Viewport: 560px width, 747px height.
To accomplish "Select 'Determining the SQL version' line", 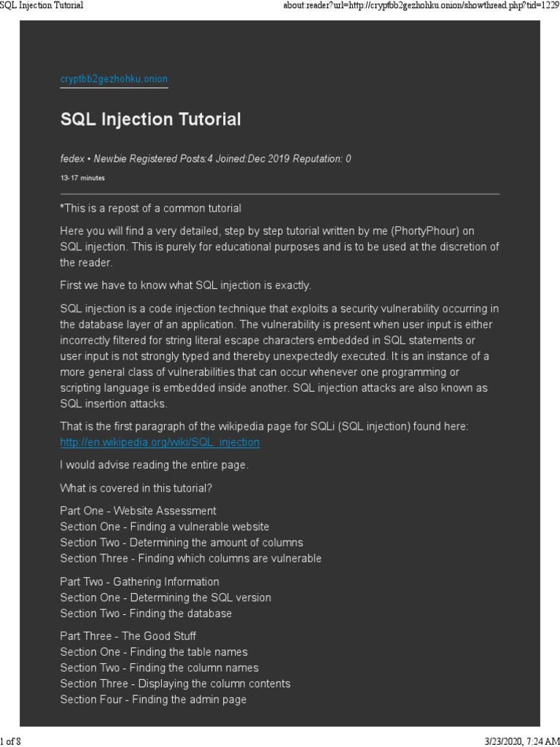I will 165,597.
